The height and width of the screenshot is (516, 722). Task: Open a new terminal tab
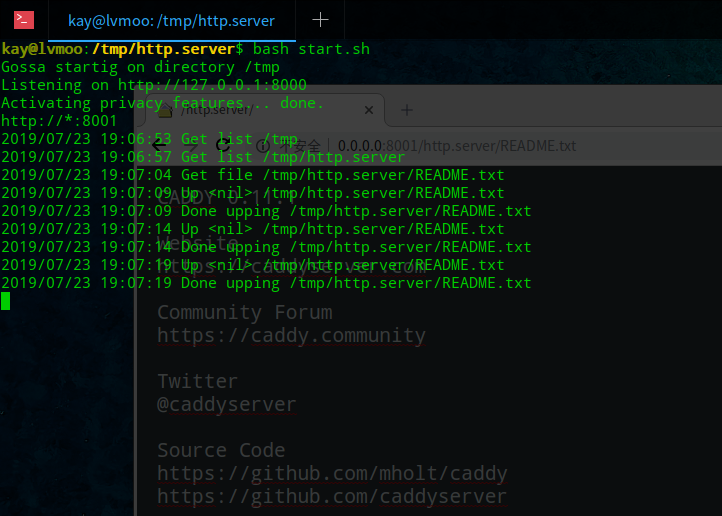[320, 20]
